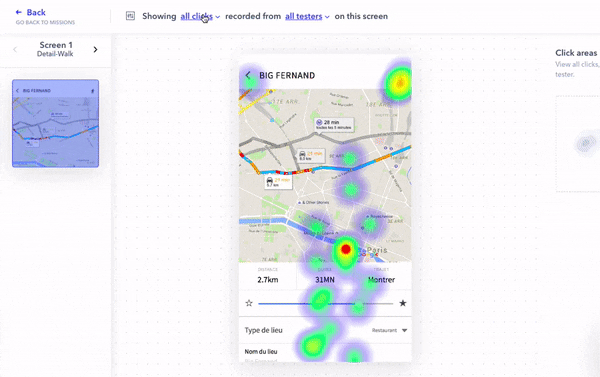Click the filter icon beside Showing
Image resolution: width=600 pixels, height=377 pixels.
click(x=130, y=16)
